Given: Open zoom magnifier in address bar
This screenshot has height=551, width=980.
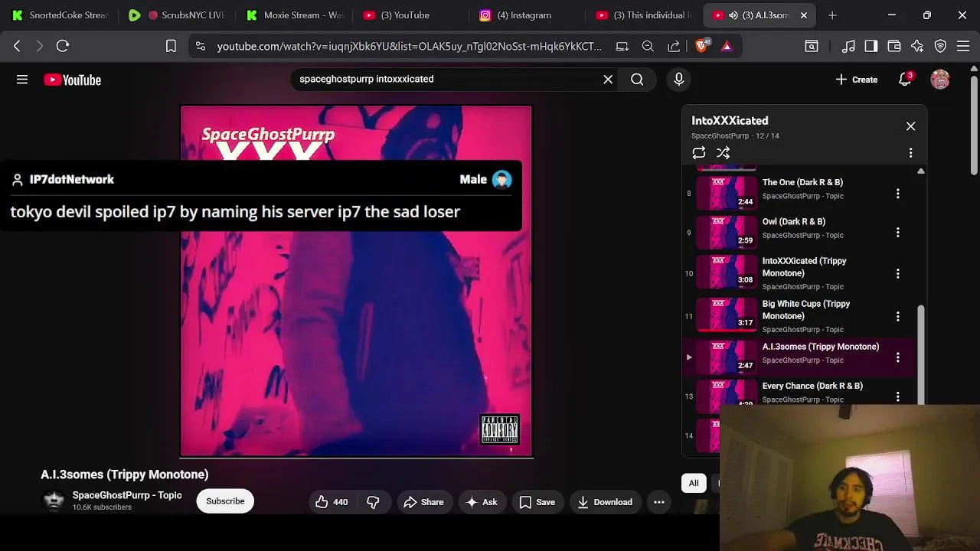Looking at the screenshot, I should [x=648, y=47].
